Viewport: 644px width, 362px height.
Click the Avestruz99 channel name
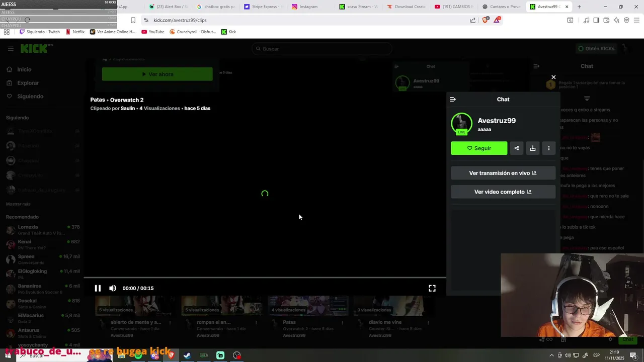coord(497,121)
